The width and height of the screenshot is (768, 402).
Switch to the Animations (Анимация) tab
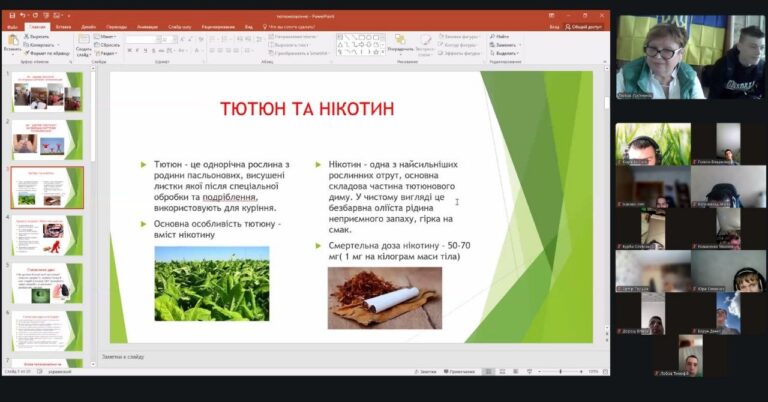pos(147,27)
